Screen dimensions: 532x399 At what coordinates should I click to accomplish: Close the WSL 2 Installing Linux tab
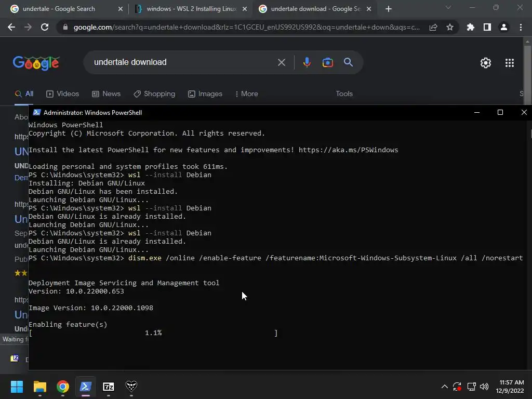(x=244, y=9)
